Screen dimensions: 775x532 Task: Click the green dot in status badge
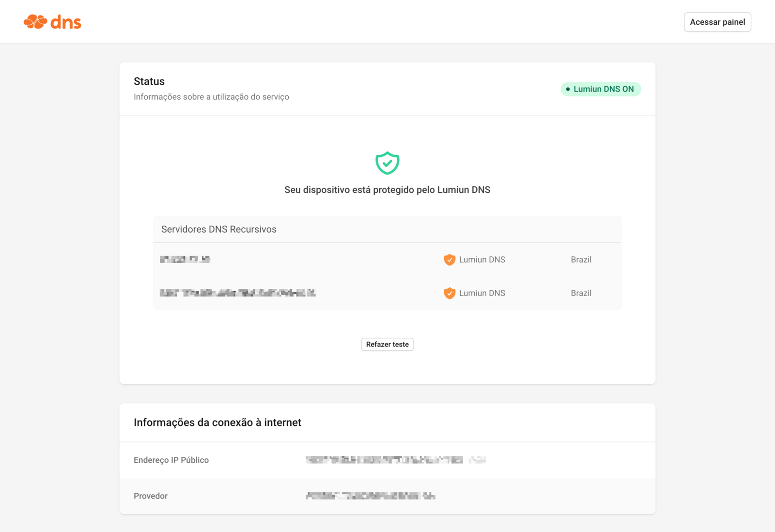[568, 89]
